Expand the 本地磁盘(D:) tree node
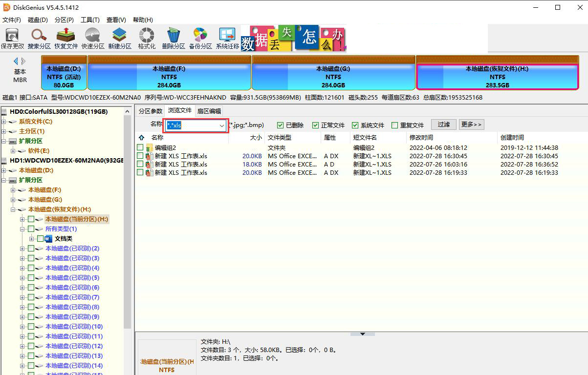588x375 pixels. tap(4, 170)
